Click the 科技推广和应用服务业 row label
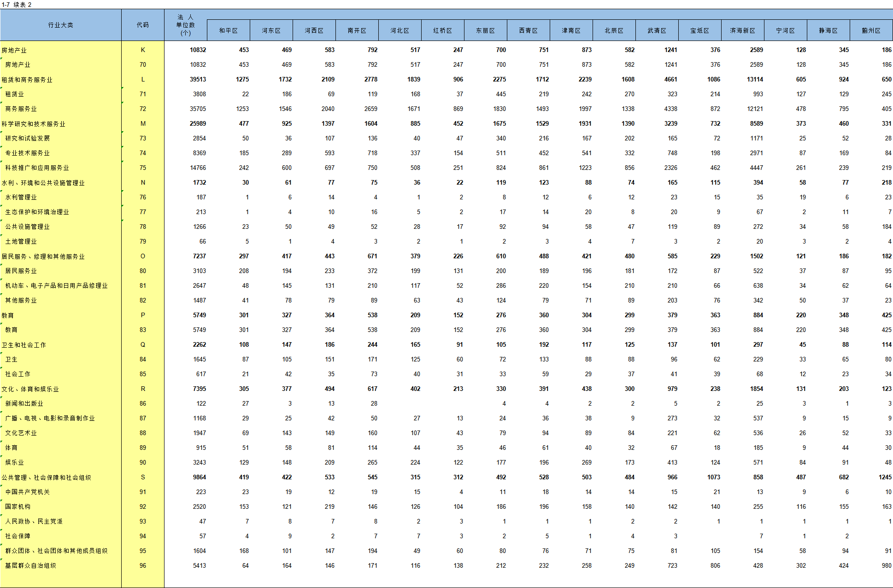 click(x=37, y=168)
